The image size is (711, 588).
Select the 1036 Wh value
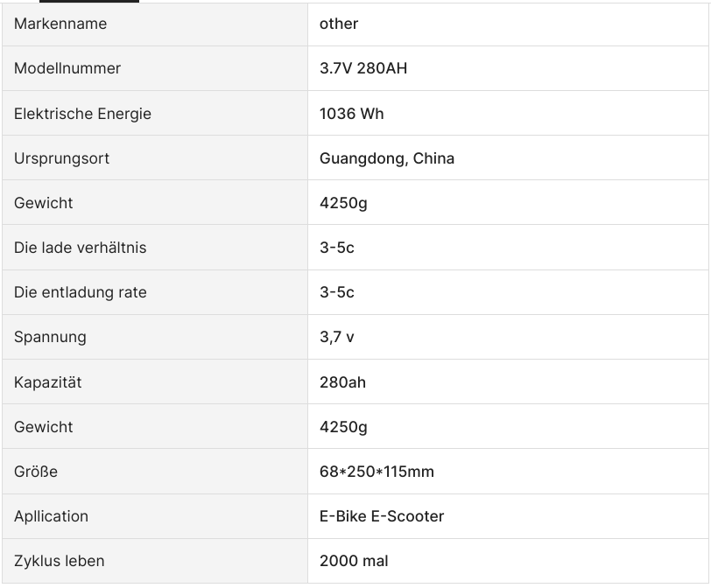[x=351, y=114]
